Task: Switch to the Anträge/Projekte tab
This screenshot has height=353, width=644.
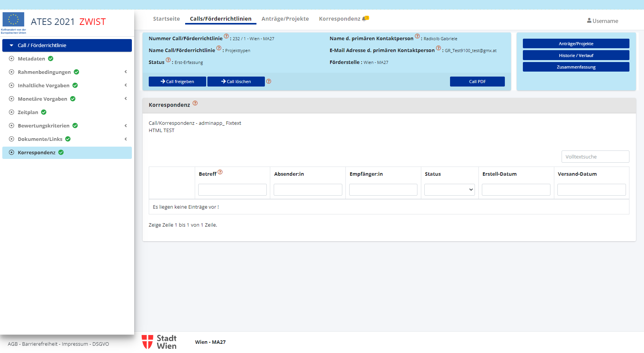Action: tap(285, 19)
